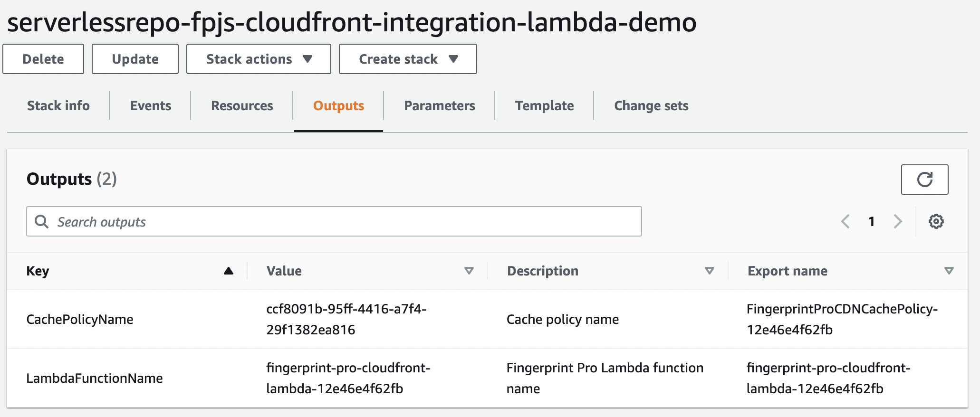View the Resources tab

[242, 105]
